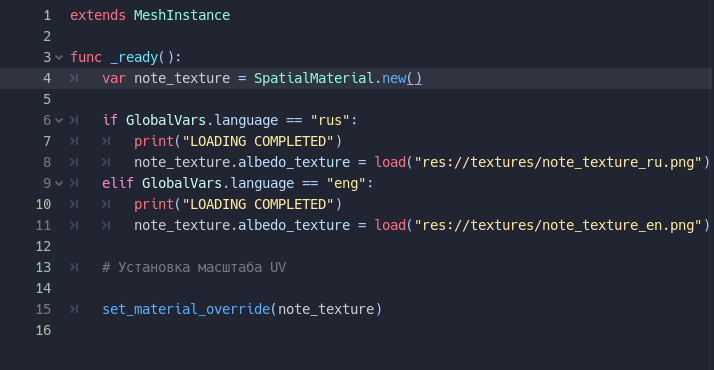This screenshot has height=370, width=714.
Task: Click 'load' call on line 8
Action: point(390,162)
